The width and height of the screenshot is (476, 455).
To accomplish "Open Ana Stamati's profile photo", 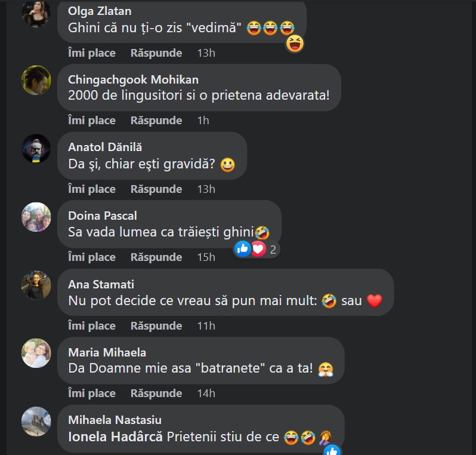I will [x=36, y=285].
